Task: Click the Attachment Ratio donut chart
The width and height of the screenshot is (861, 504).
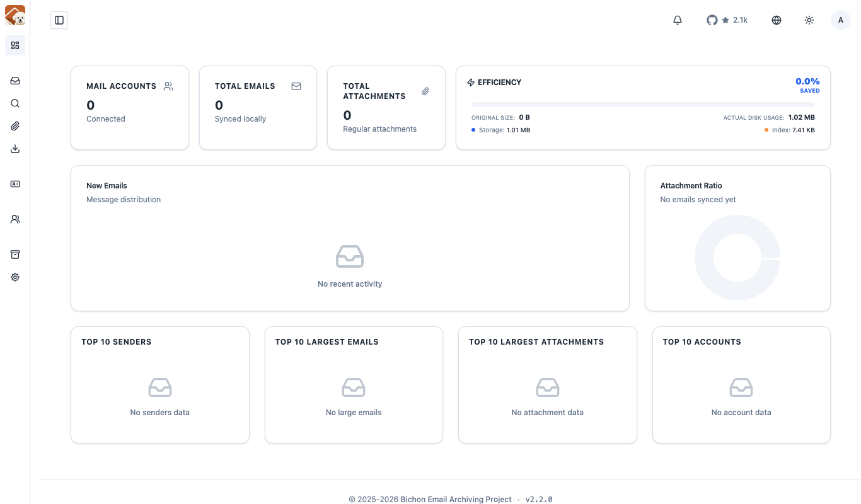Action: (737, 258)
